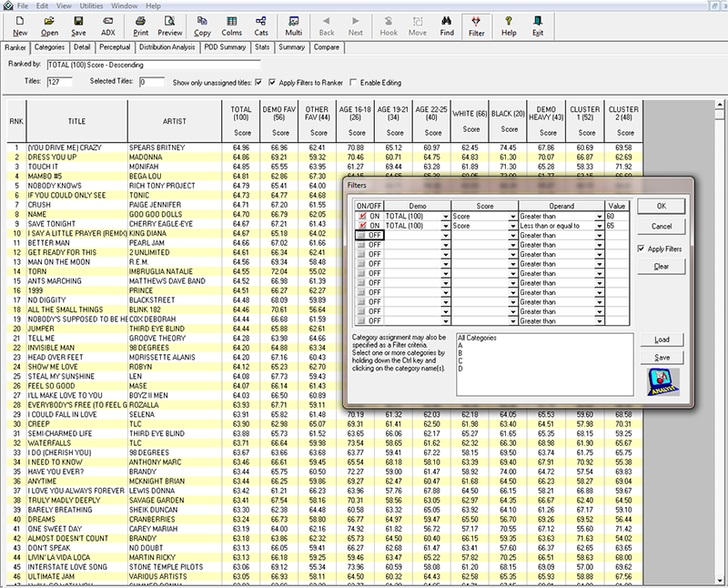
Task: Open the Utilities menu
Action: [x=90, y=5]
